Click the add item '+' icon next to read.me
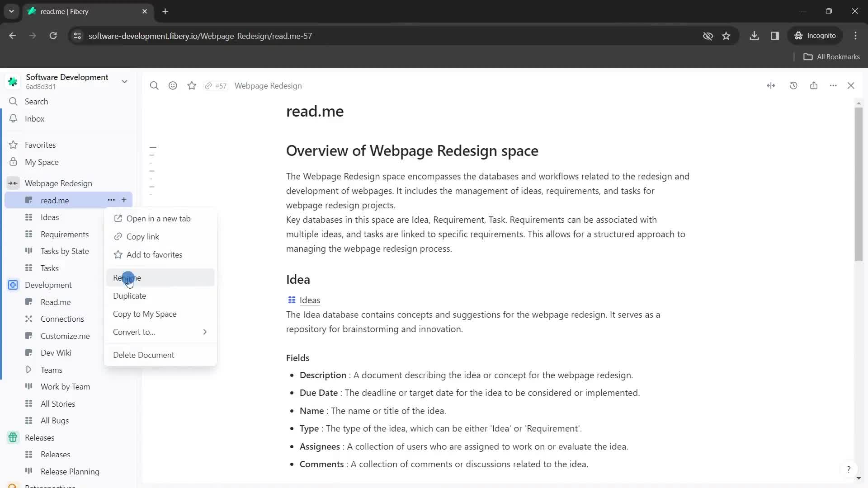 coord(124,200)
